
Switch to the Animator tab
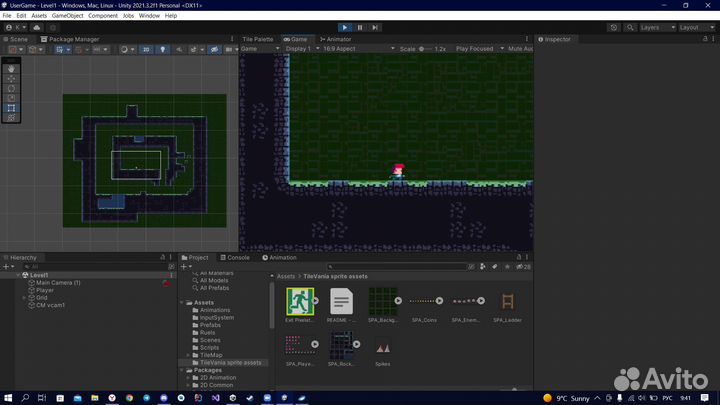tap(336, 39)
